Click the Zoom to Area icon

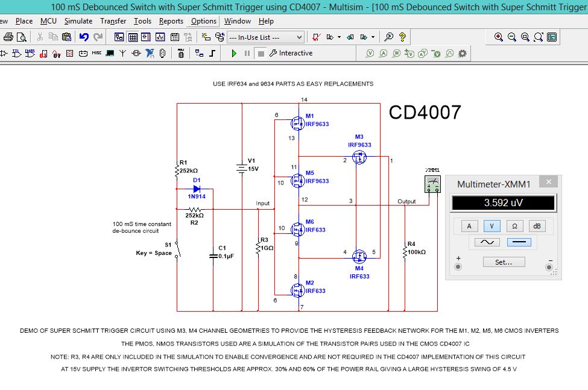[x=525, y=37]
